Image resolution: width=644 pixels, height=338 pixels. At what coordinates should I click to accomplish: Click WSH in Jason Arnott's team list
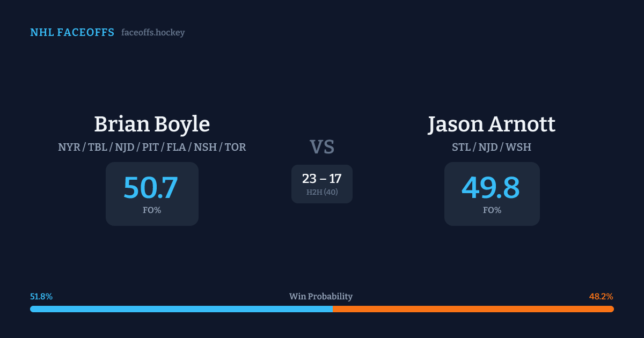pyautogui.click(x=520, y=147)
